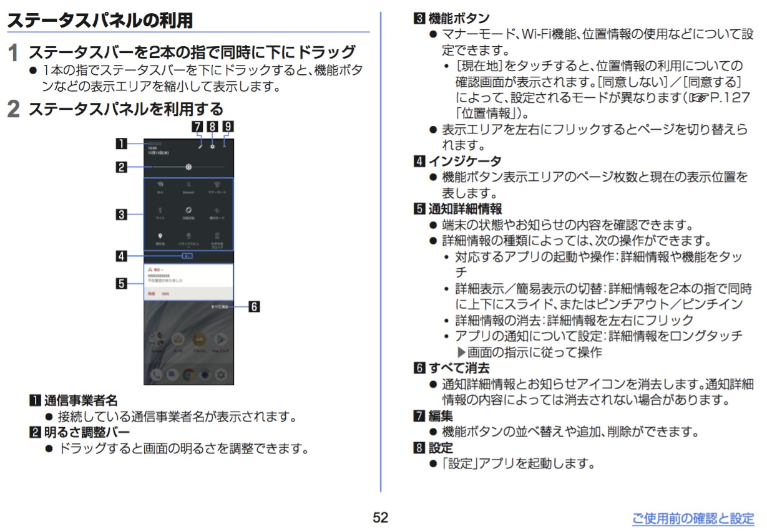Collapse the status panel with up chevron
The height and width of the screenshot is (532, 767).
[x=225, y=146]
